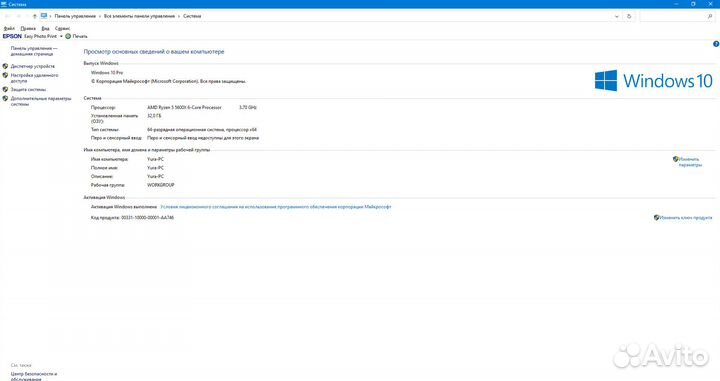The height and width of the screenshot is (381, 720).
Task: Open the Вид menu
Action: click(45, 28)
